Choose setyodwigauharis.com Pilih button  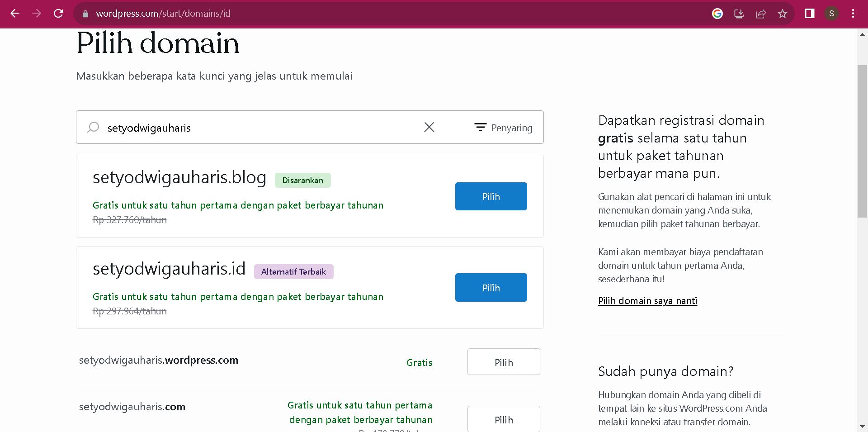(504, 419)
